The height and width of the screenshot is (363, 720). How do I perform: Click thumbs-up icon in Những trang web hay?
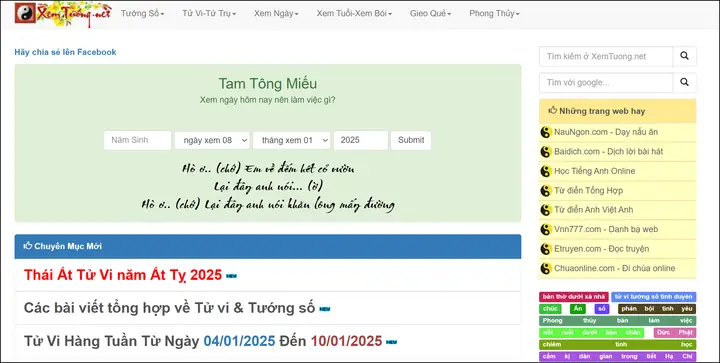(553, 111)
